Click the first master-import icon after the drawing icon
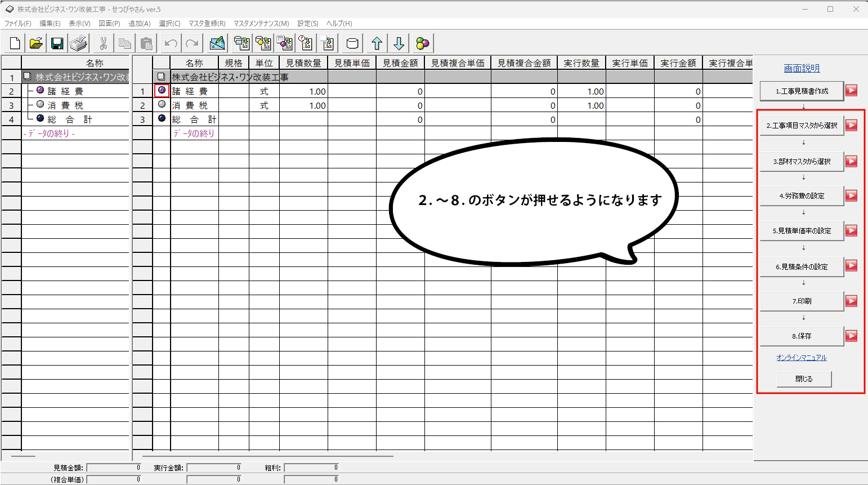Image resolution: width=868 pixels, height=485 pixels. [242, 43]
